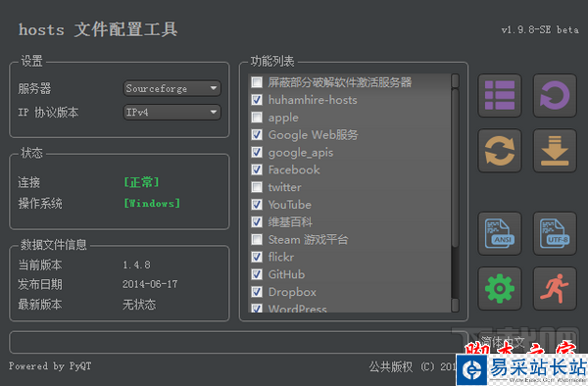Click the purple circular restore arrow icon
Screen dimensions: 588x386
click(555, 95)
